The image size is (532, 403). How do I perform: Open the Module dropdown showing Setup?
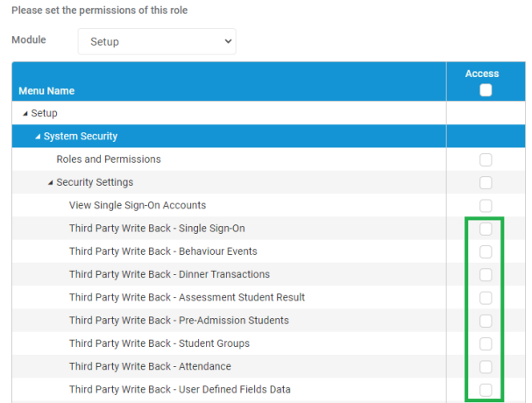tap(157, 41)
